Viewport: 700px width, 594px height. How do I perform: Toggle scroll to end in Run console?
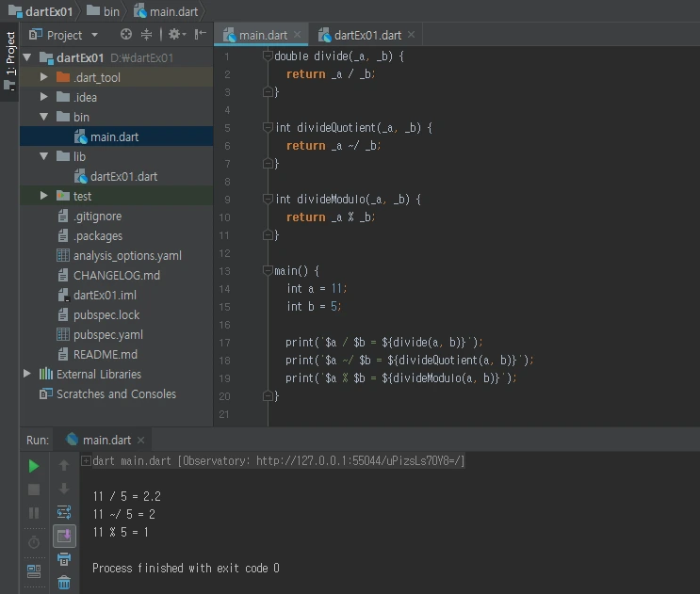(64, 536)
